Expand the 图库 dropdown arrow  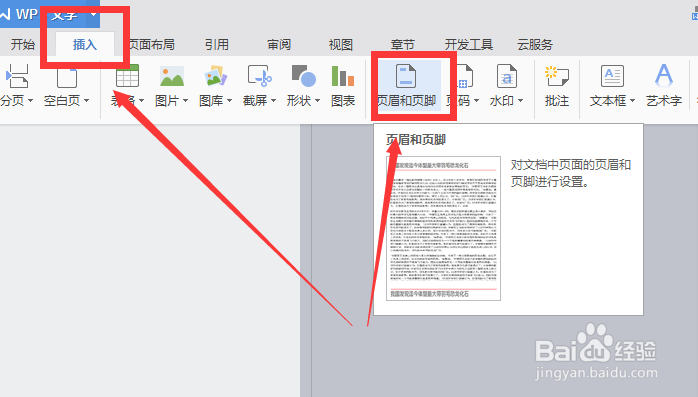229,101
